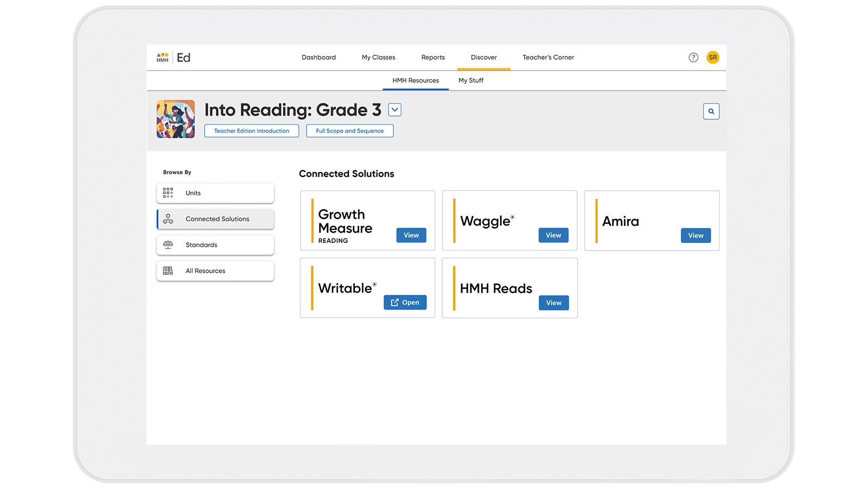
Task: Go to the Dashboard tab
Action: tap(319, 57)
